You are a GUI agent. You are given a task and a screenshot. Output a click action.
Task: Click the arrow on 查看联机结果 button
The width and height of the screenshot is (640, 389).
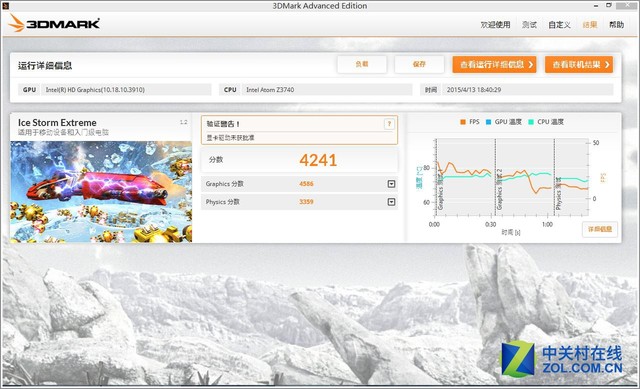point(607,64)
